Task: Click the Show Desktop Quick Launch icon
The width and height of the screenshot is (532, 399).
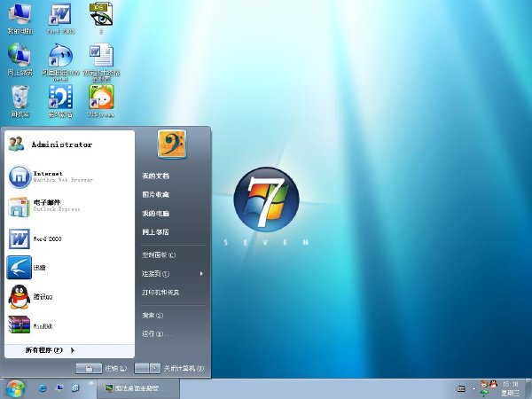Action: (59, 387)
